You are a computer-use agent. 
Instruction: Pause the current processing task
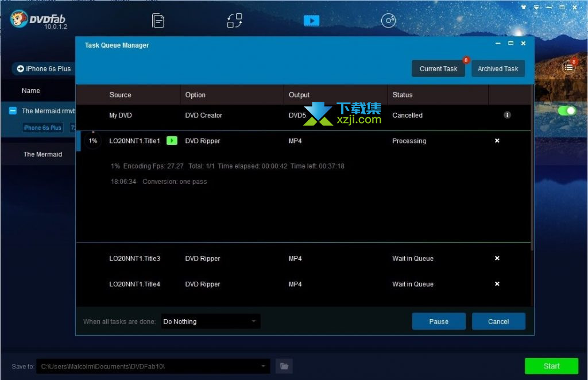[x=439, y=321]
